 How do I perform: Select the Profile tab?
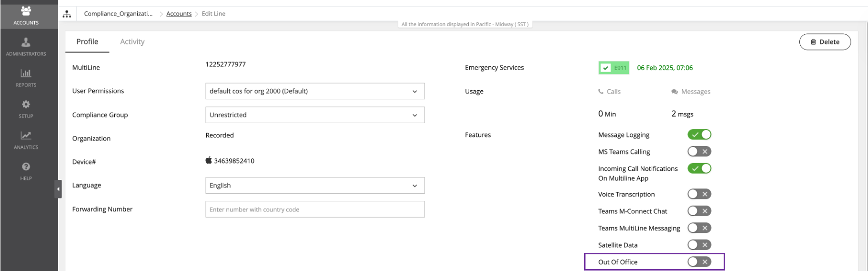point(87,42)
